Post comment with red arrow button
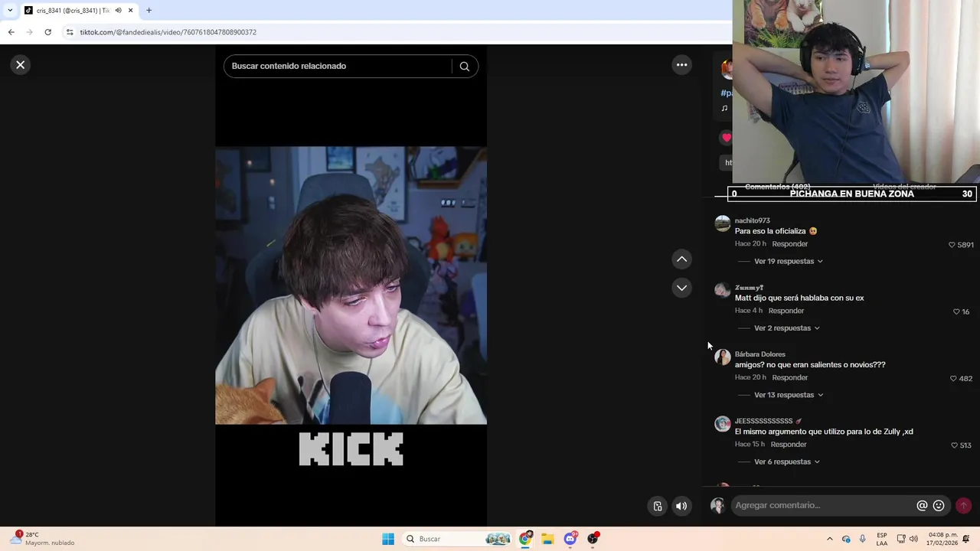 (x=963, y=505)
